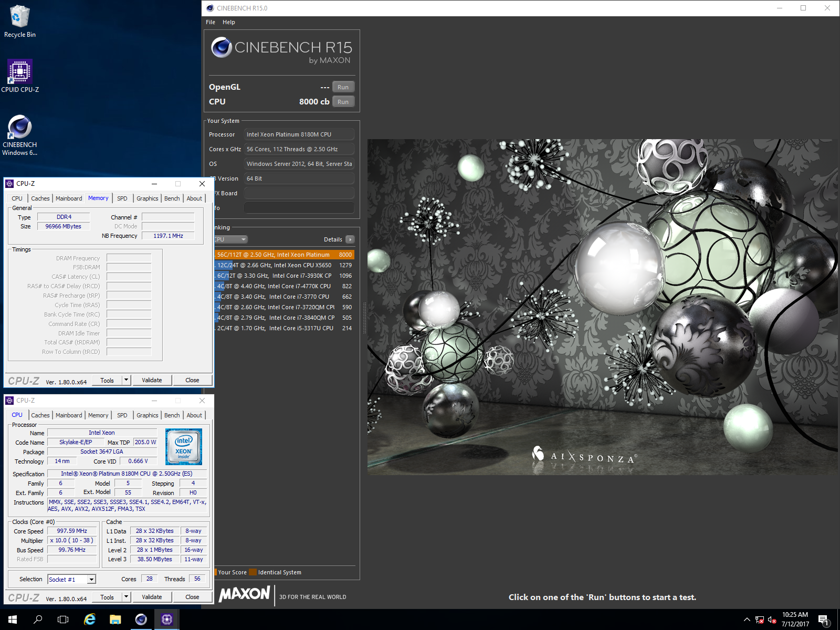Select the i5-3317U ranking row
Viewport: 840px width, 630px height.
tap(284, 328)
